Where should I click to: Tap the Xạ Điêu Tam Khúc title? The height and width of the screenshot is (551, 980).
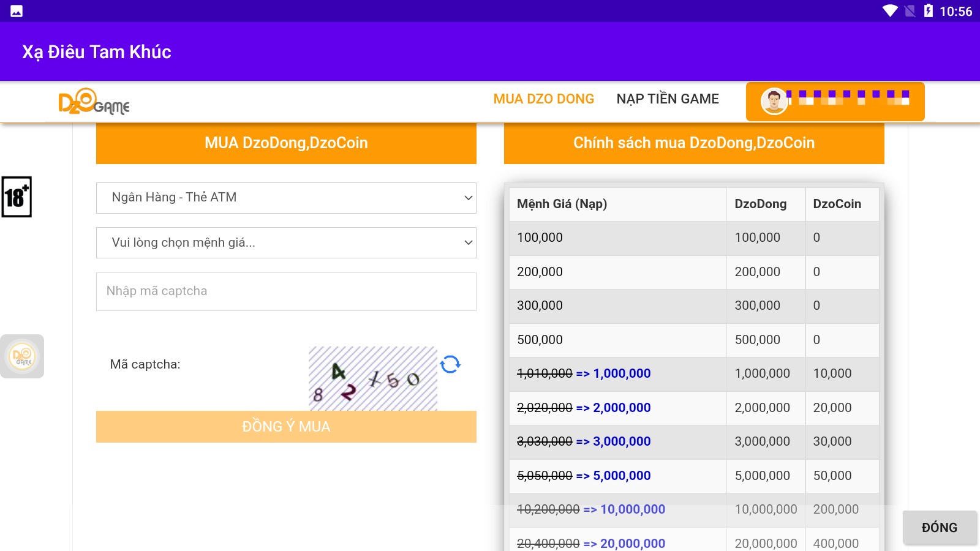(97, 52)
